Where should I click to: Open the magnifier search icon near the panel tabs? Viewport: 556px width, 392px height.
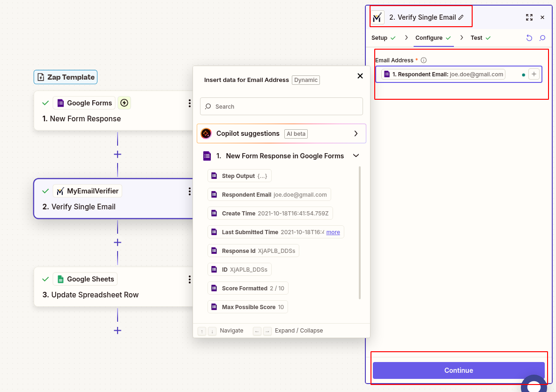542,37
